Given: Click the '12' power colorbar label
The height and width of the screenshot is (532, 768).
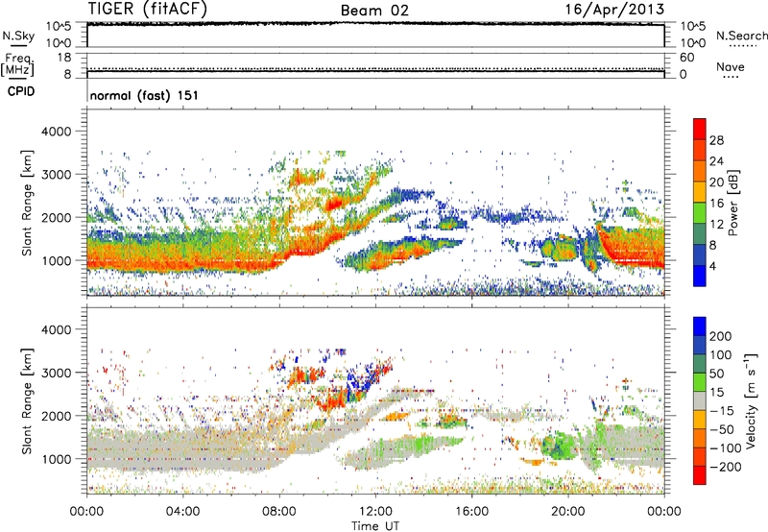Looking at the screenshot, I should click(x=716, y=225).
